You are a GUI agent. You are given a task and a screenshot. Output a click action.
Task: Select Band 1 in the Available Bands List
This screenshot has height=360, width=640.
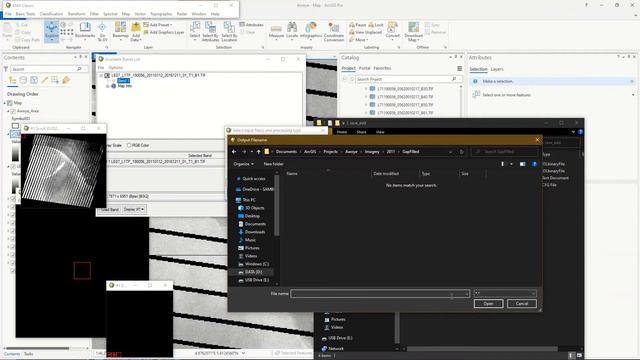pyautogui.click(x=123, y=81)
